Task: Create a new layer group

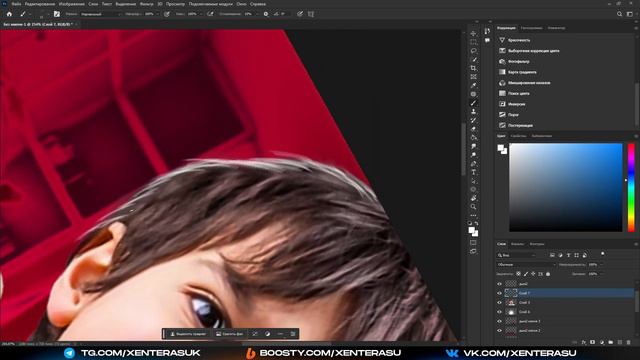Action: coord(611,342)
